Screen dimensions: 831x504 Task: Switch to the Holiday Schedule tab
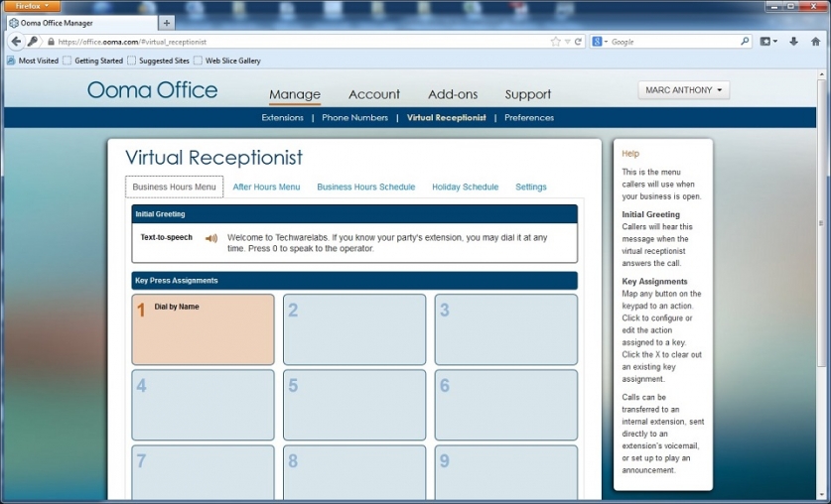tap(466, 187)
